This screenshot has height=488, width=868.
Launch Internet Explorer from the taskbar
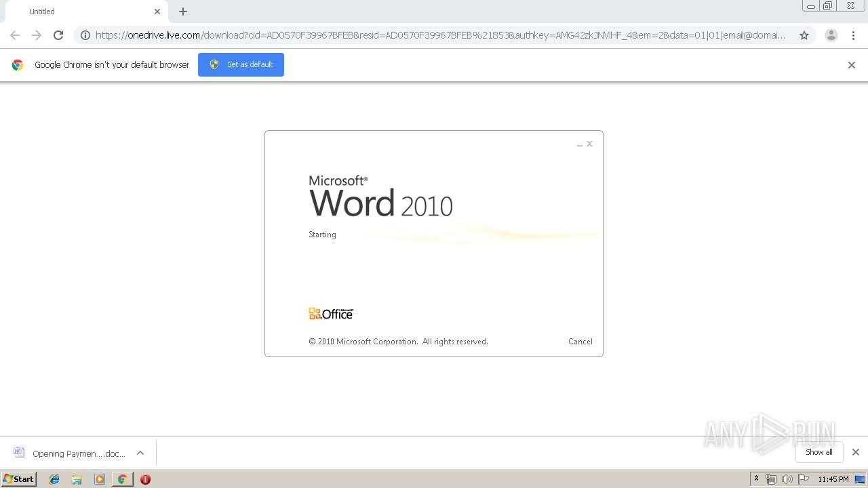pos(54,479)
